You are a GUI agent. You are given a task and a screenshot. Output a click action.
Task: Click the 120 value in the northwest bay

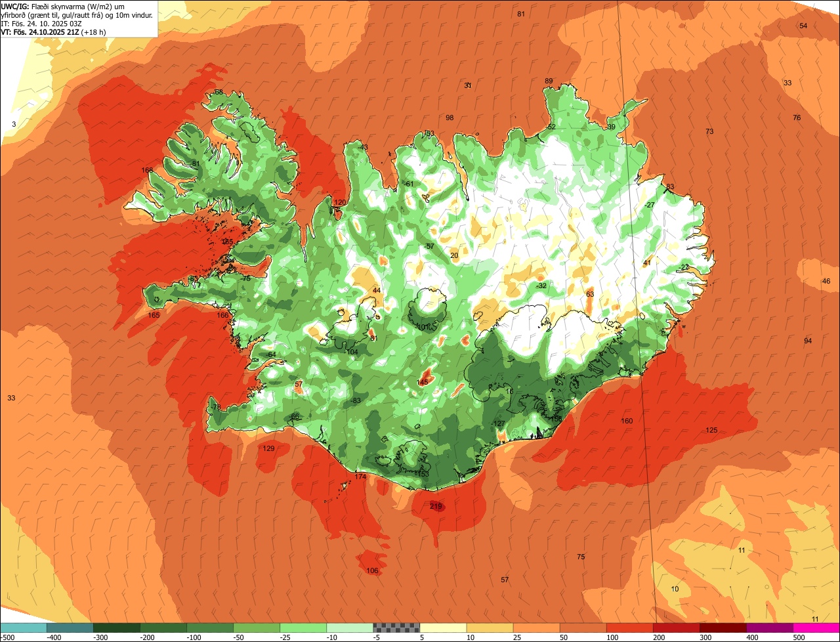pos(340,202)
